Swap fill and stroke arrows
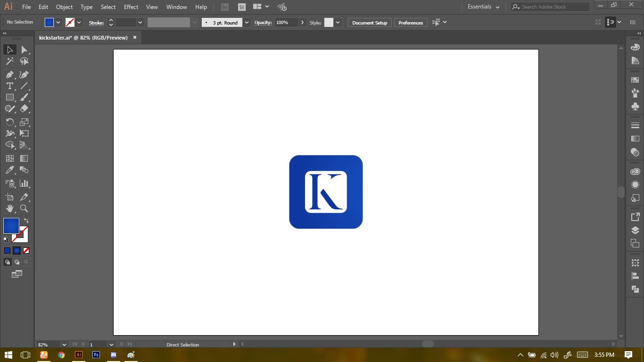Screen dimensions: 644x362 [26, 221]
